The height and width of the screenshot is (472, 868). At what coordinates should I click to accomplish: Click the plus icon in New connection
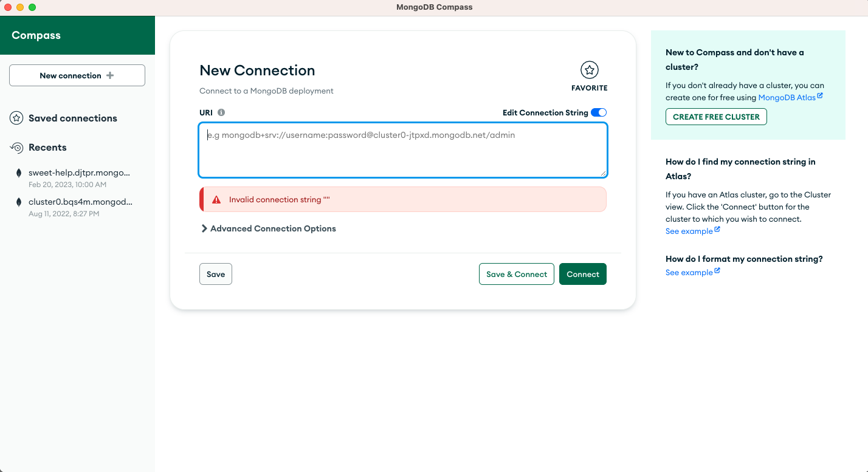pos(110,75)
